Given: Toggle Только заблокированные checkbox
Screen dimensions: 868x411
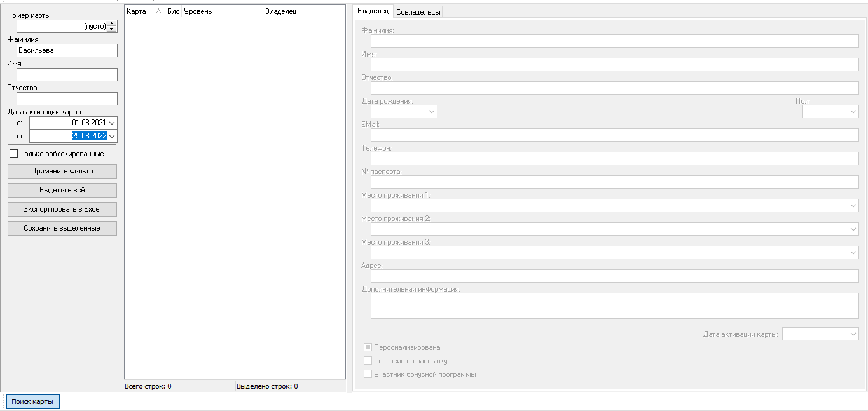Looking at the screenshot, I should pyautogui.click(x=13, y=154).
